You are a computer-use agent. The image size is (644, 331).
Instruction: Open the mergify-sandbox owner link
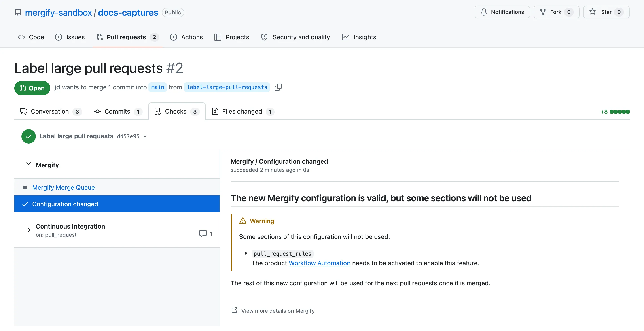click(59, 13)
